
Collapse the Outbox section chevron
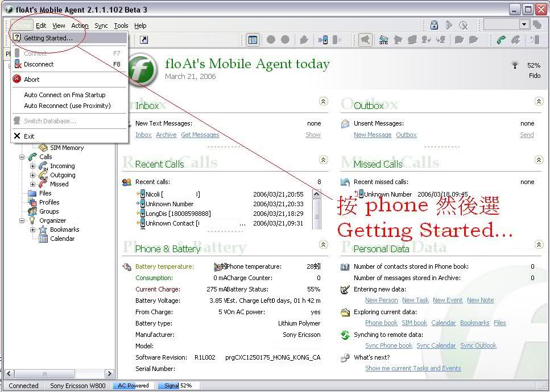point(539,101)
